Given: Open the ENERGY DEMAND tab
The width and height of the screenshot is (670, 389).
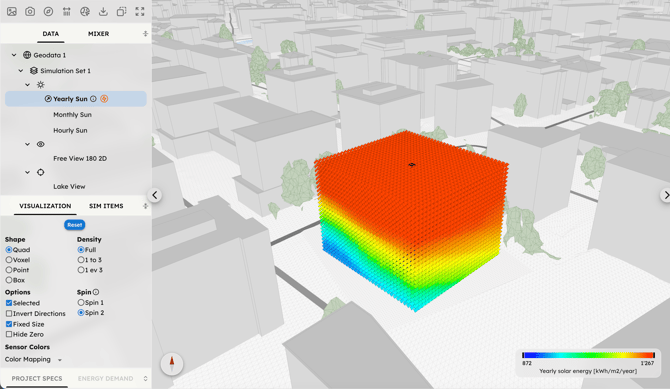Looking at the screenshot, I should (x=106, y=378).
